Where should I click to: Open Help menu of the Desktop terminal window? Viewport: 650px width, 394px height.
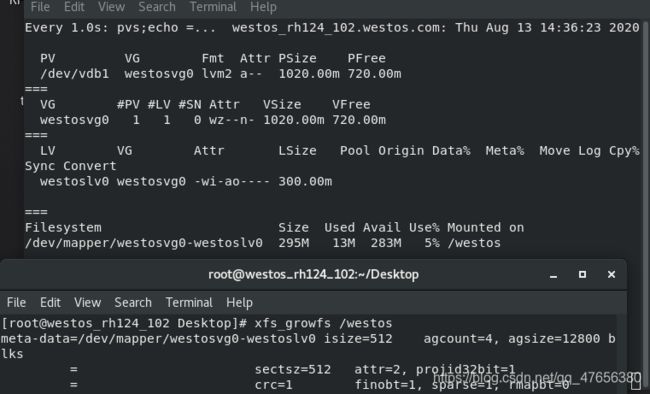239,303
